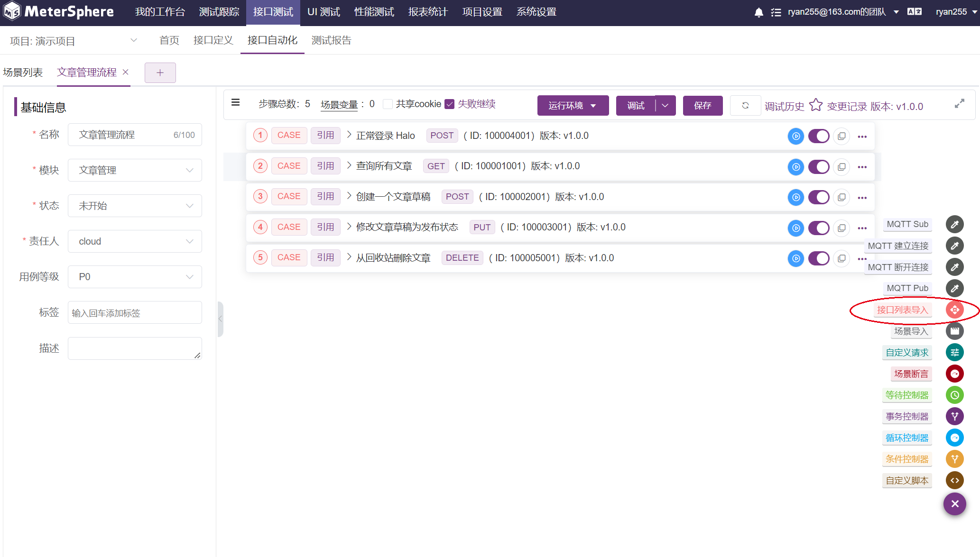Disable the 正常登录 Halo step toggle
Image resolution: width=980 pixels, height=557 pixels.
coord(819,136)
